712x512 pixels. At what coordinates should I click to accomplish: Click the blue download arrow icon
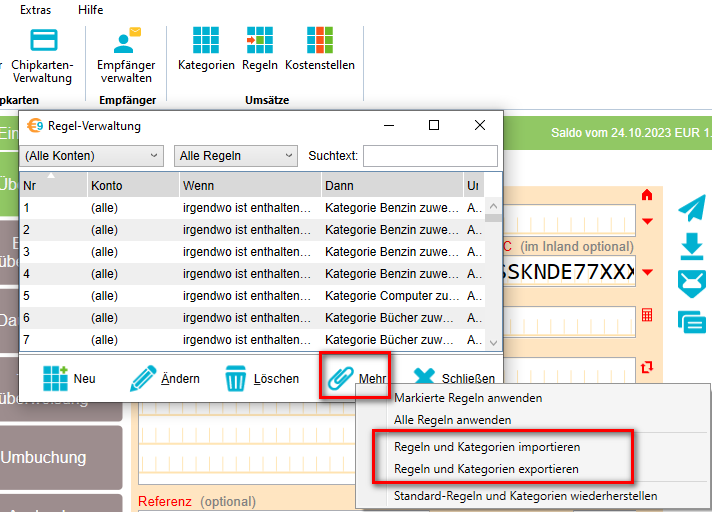(x=691, y=245)
